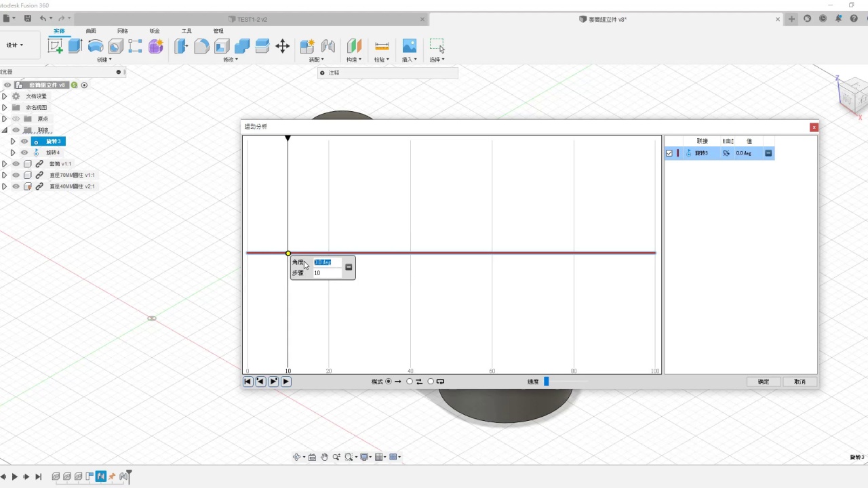
Task: Select the Shell tool
Action: pos(222,46)
